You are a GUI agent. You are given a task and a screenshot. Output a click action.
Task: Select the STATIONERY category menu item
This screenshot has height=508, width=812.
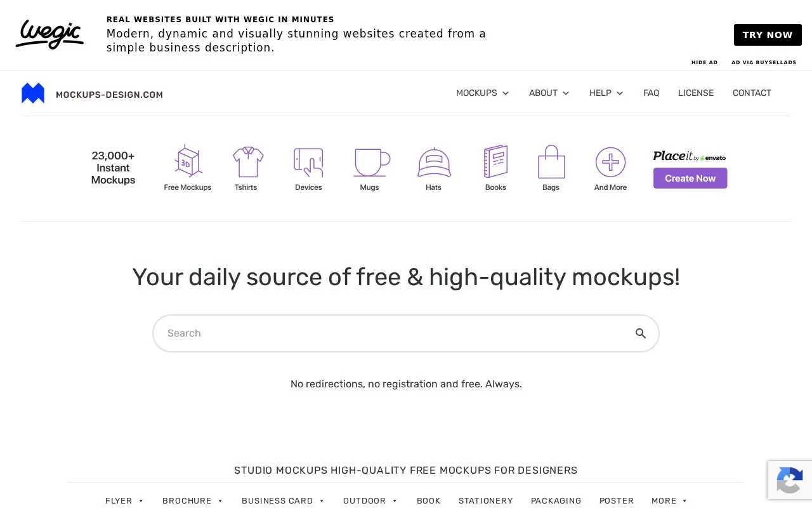[486, 500]
